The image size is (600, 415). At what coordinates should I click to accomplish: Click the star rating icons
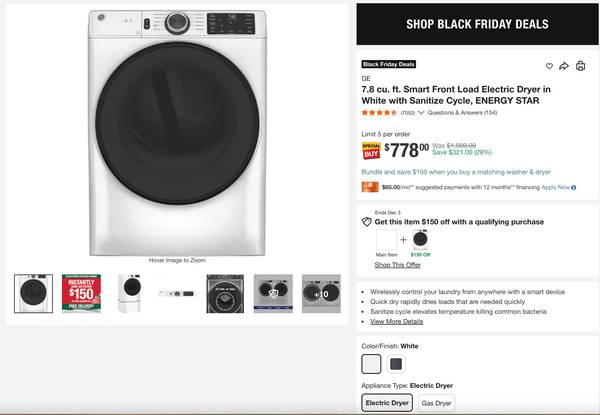[x=379, y=113]
